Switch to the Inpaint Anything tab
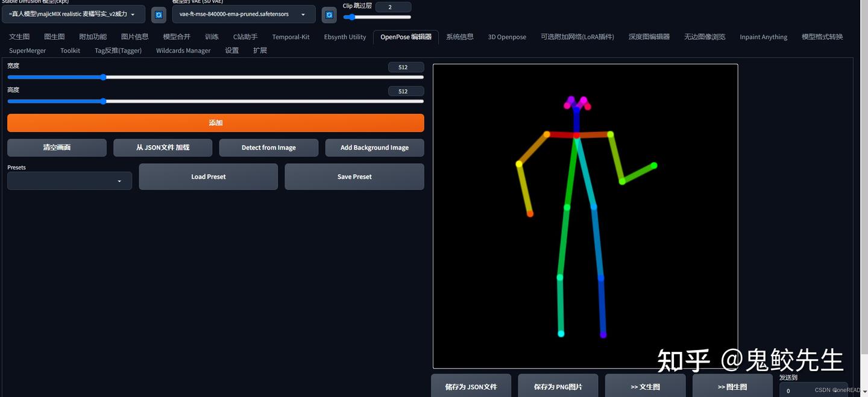The height and width of the screenshot is (397, 868). coord(763,37)
